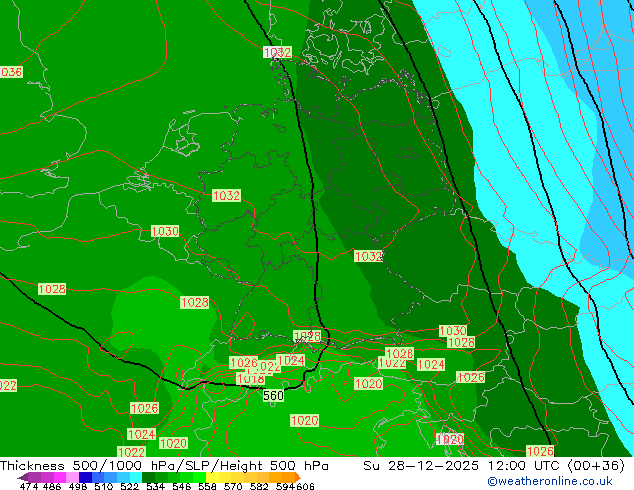The width and height of the screenshot is (634, 490).
Task: Select the dark navy blue legend swatch
Action: (85, 477)
